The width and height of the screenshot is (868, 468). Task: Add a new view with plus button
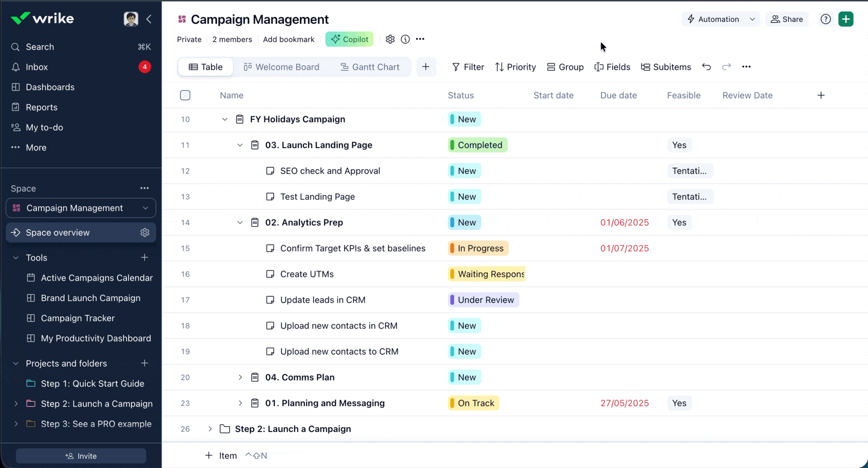(x=425, y=67)
